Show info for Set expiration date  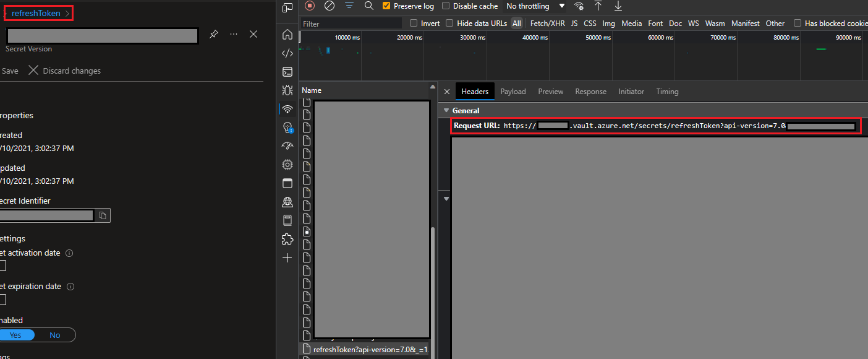tap(70, 287)
